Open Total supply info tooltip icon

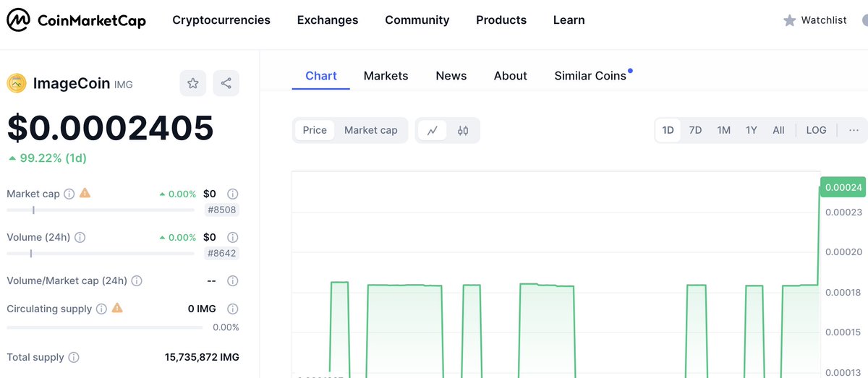click(74, 357)
